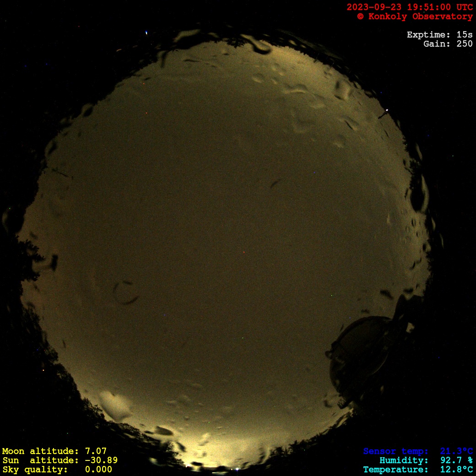Select the Exptime 15s readout
The width and height of the screenshot is (476, 476).
point(439,35)
